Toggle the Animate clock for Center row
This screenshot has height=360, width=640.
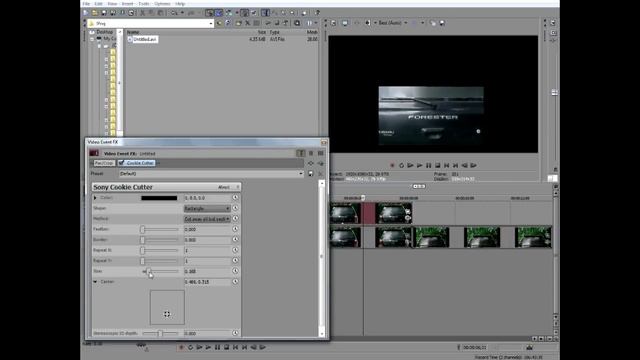[x=236, y=282]
